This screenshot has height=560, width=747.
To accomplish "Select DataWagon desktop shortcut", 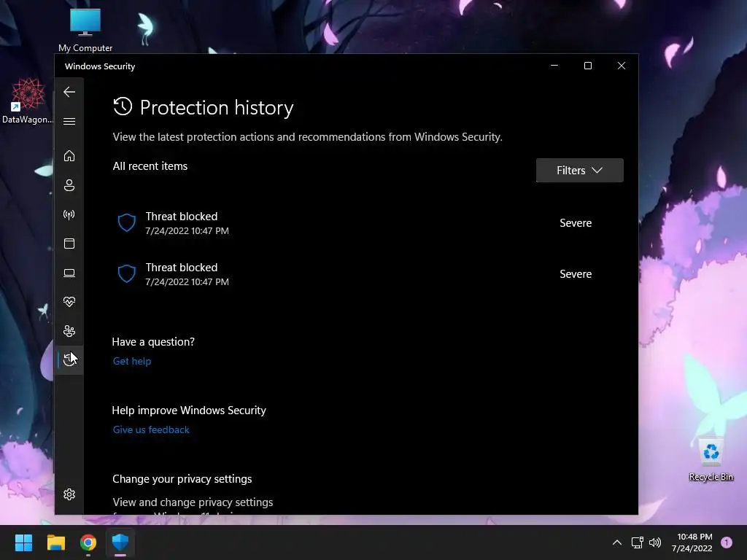I will click(28, 101).
